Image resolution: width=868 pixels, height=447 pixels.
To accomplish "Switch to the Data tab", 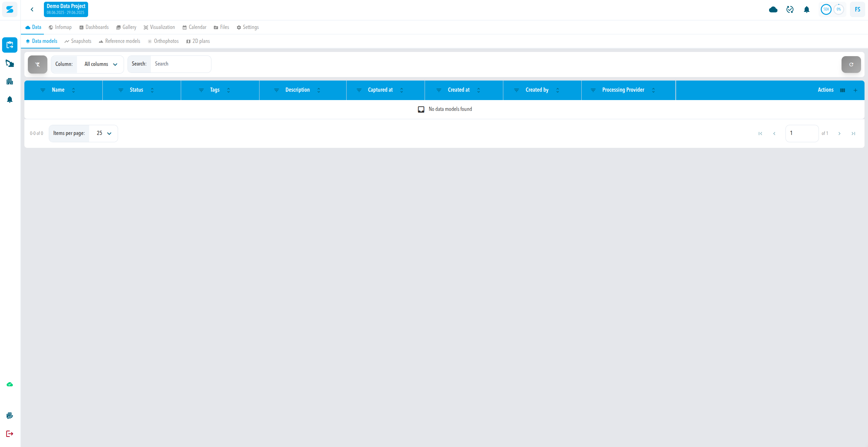I will [x=33, y=27].
